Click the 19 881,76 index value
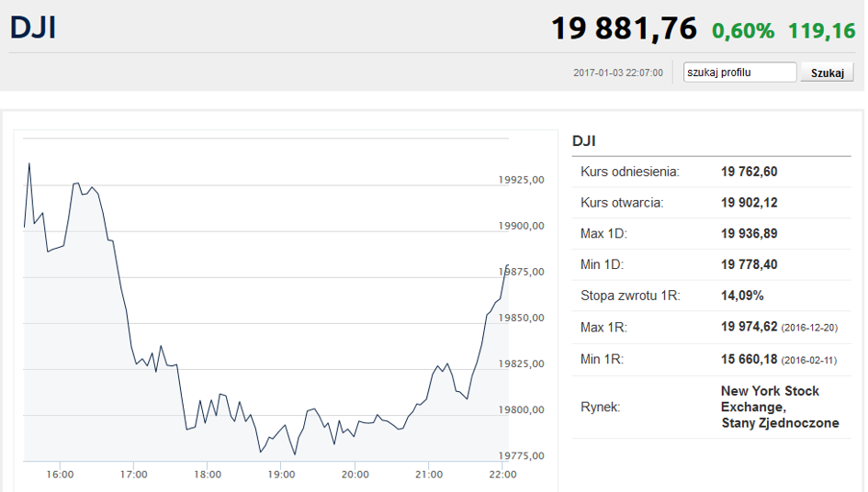Screen dimensions: 868x492 pos(624,28)
